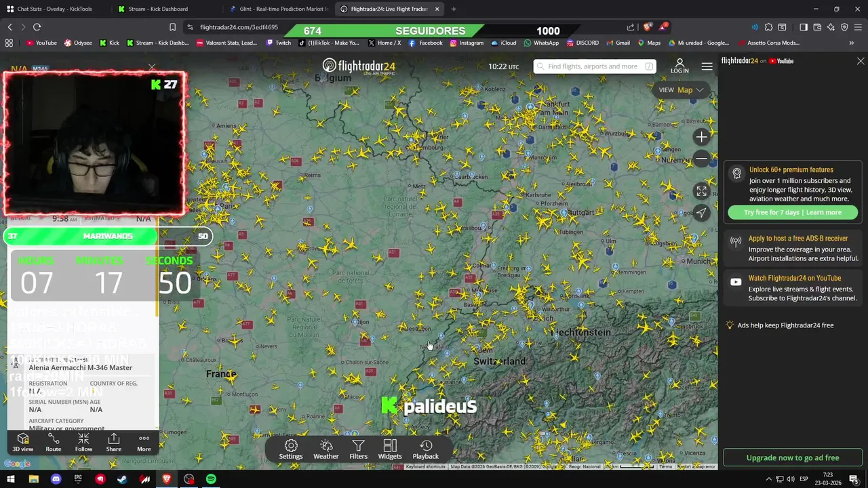This screenshot has height=488, width=868.
Task: Open the Flightradar24 hamburger menu
Action: (707, 66)
